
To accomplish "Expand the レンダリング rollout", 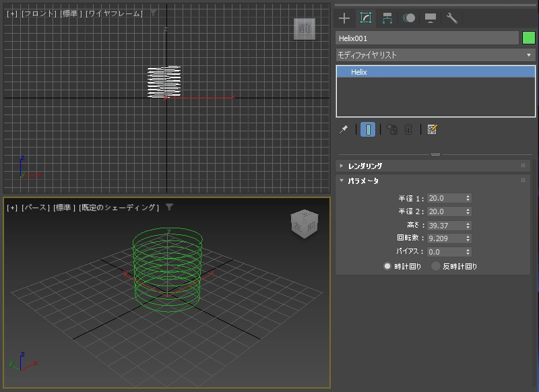I will pos(433,166).
